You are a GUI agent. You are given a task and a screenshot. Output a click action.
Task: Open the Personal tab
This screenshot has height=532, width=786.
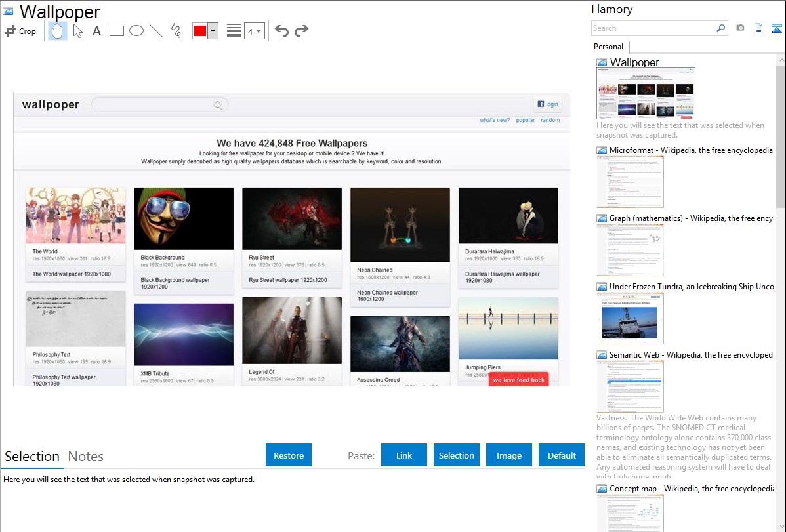click(x=608, y=47)
